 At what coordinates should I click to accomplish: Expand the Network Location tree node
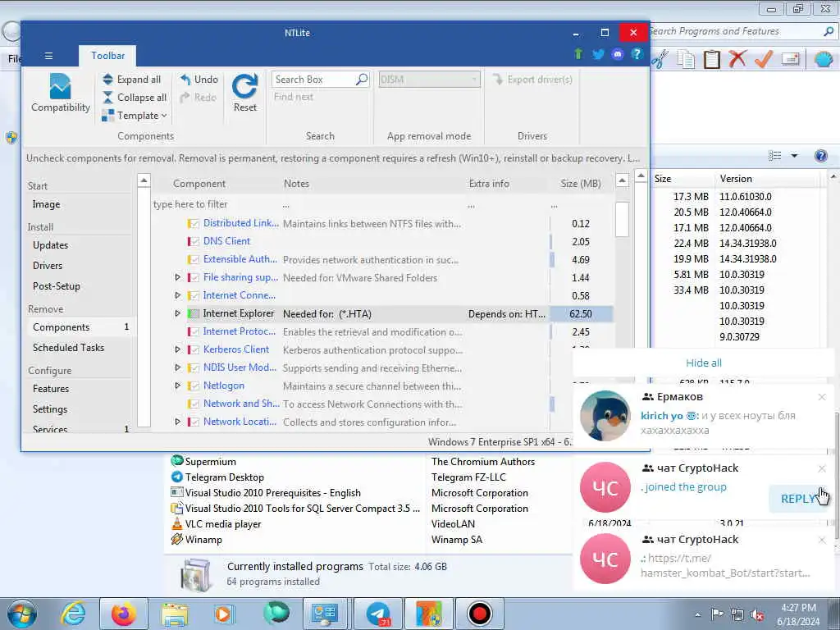[177, 422]
